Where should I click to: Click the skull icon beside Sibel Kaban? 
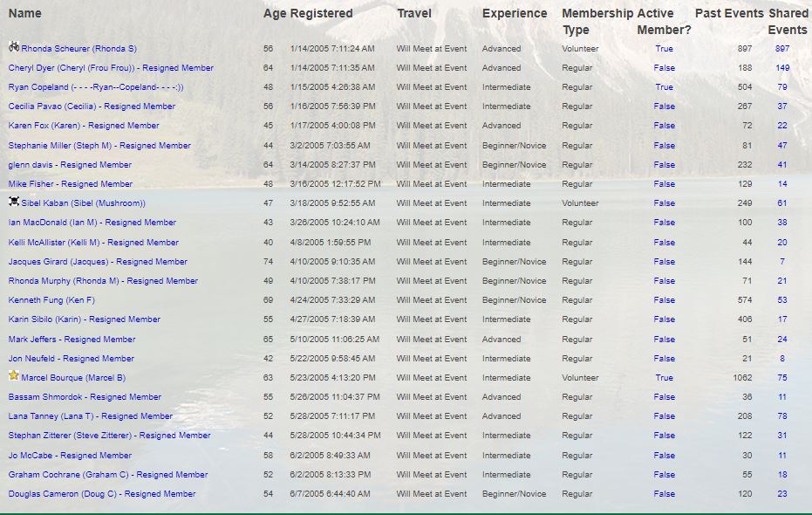(x=14, y=201)
